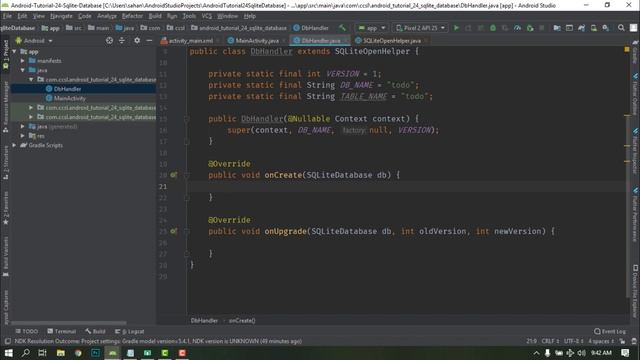Click the taskbar search magnifier icon
Image resolution: width=640 pixels, height=360 pixels.
click(25, 353)
